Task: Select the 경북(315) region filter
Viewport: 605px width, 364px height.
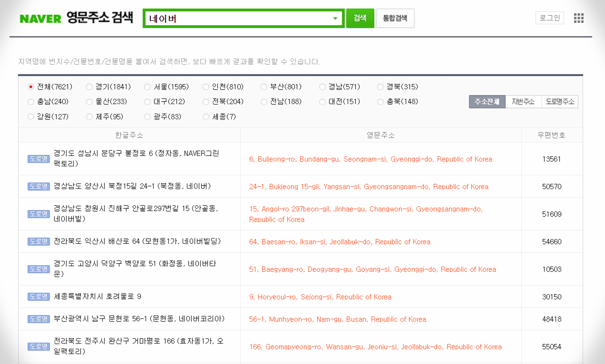Action: coord(381,86)
